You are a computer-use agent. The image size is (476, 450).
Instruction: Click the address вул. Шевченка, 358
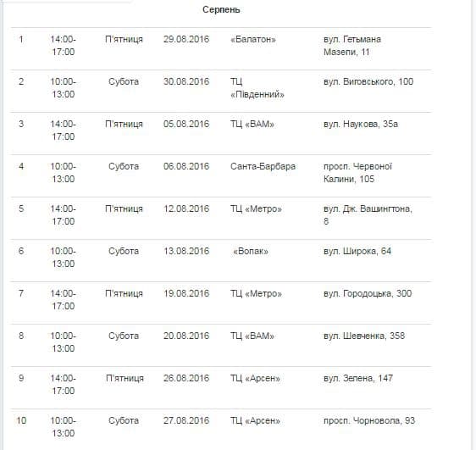click(364, 336)
